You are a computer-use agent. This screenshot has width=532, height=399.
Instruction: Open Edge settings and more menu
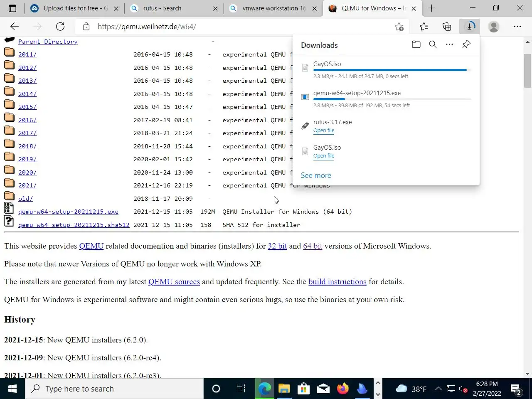pos(517,27)
